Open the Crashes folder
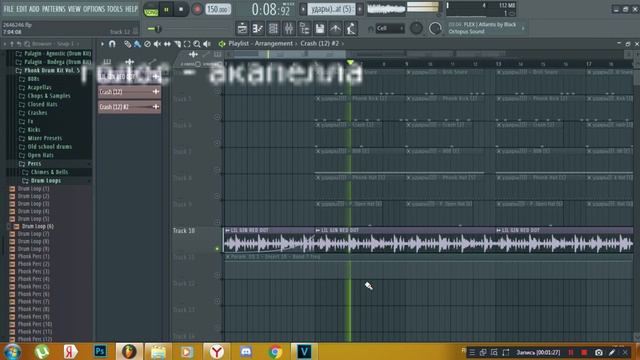 [x=33, y=113]
